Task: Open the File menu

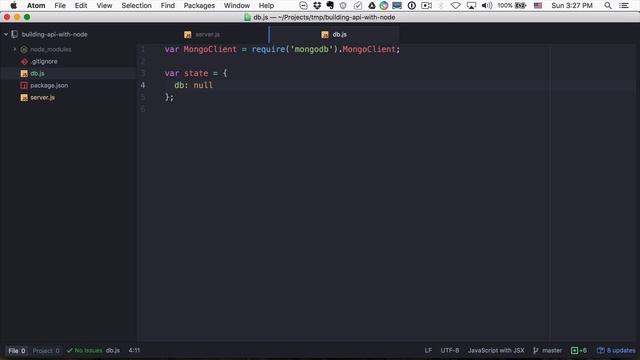Action: click(60, 5)
